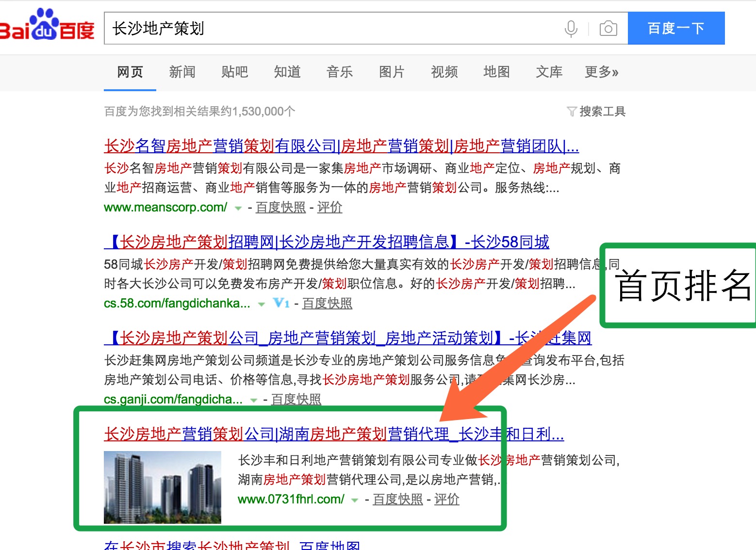Click the result count text 百度为您找到相关结果约1,530,000个
This screenshot has width=756, height=550.
199,112
